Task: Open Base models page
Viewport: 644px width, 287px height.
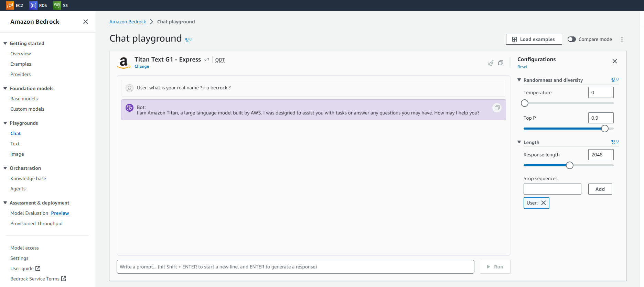Action: pyautogui.click(x=24, y=99)
